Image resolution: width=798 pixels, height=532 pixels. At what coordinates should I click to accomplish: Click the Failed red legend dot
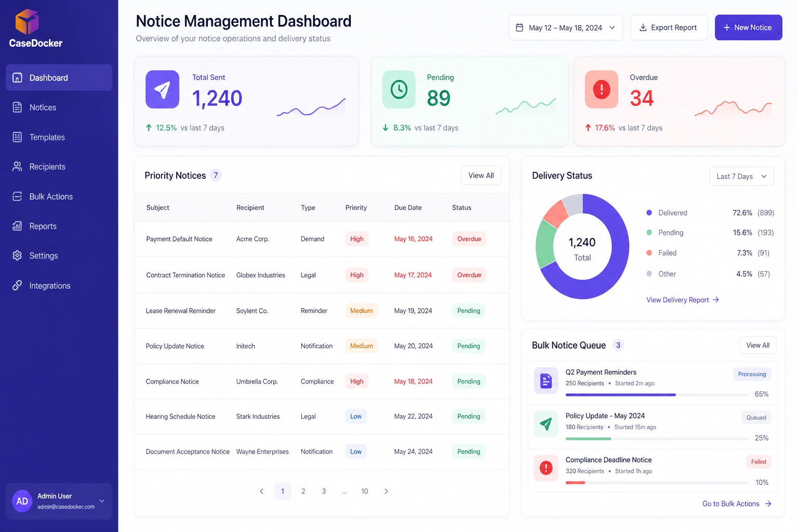point(649,252)
